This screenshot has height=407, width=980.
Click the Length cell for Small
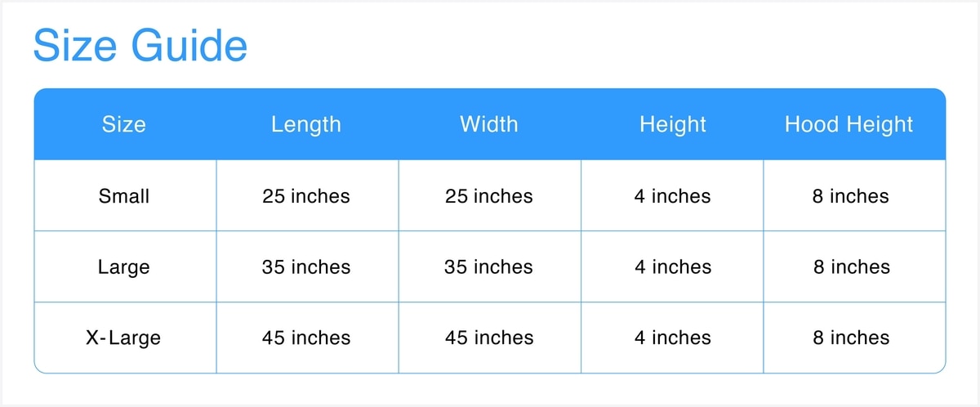306,196
